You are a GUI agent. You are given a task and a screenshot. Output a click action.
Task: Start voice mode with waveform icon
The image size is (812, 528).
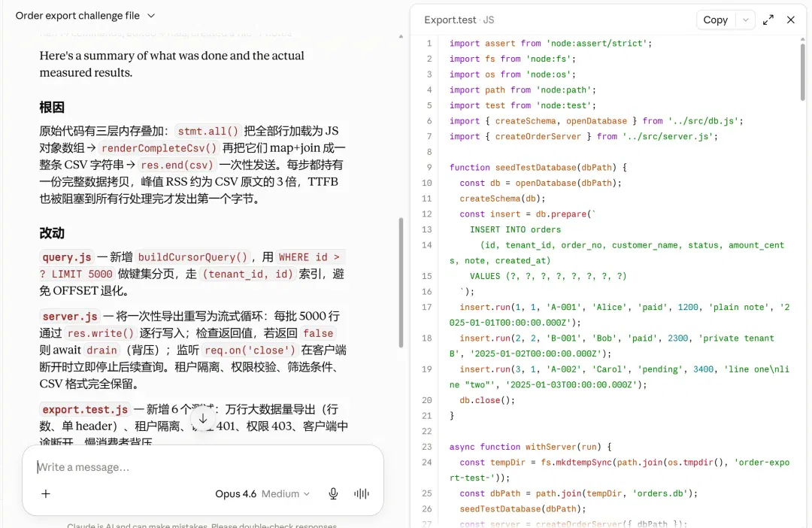362,494
